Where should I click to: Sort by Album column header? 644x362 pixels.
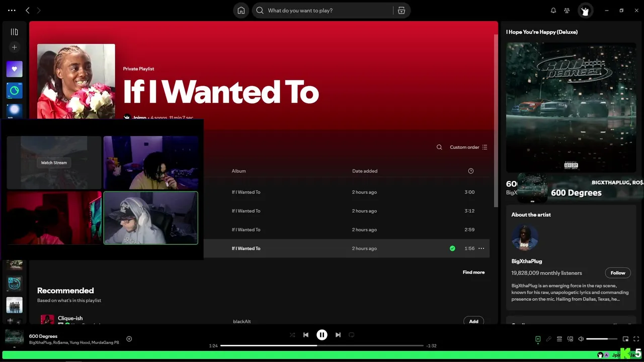238,171
